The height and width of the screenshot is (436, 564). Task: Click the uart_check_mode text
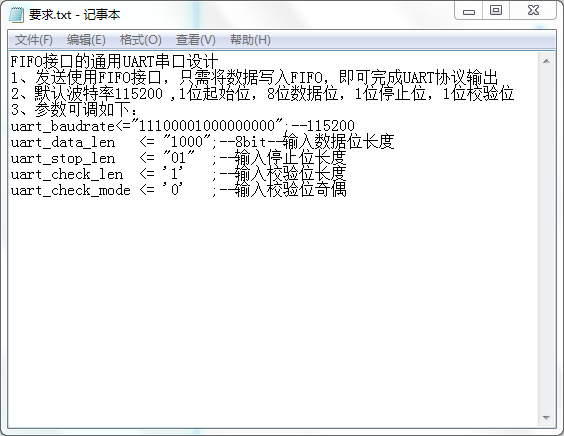pyautogui.click(x=70, y=190)
